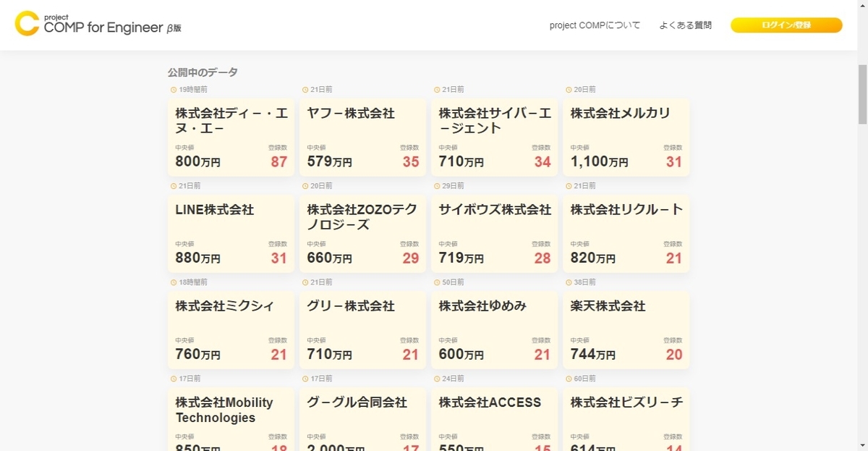The height and width of the screenshot is (451, 868).
Task: Click the 579万円 median on ヤフー
Action: [x=329, y=162]
